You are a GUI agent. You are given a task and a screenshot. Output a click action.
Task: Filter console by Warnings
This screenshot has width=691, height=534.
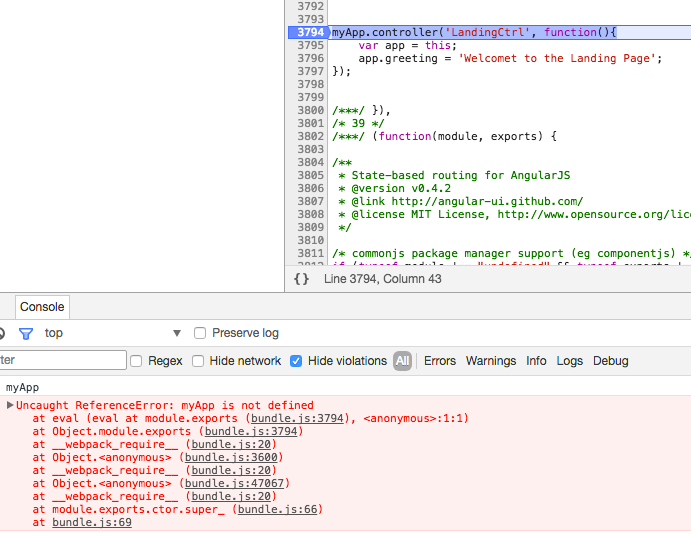pyautogui.click(x=491, y=361)
